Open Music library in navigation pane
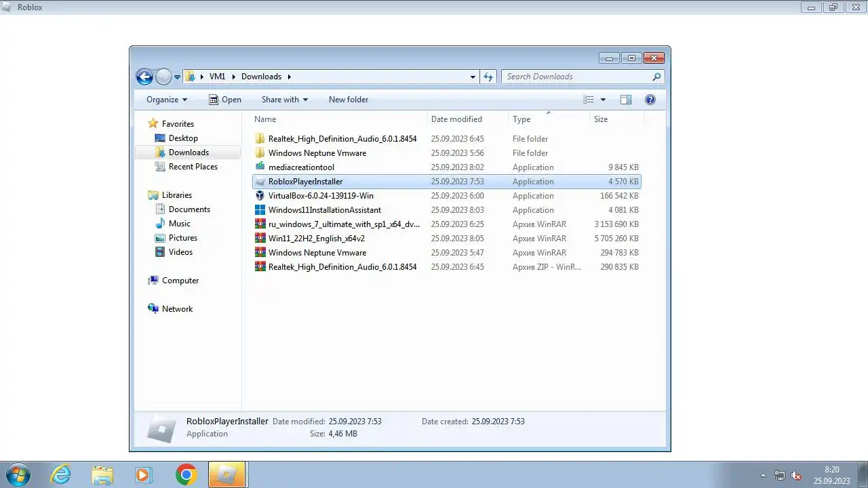Screen dimensions: 868x488 tap(179, 224)
